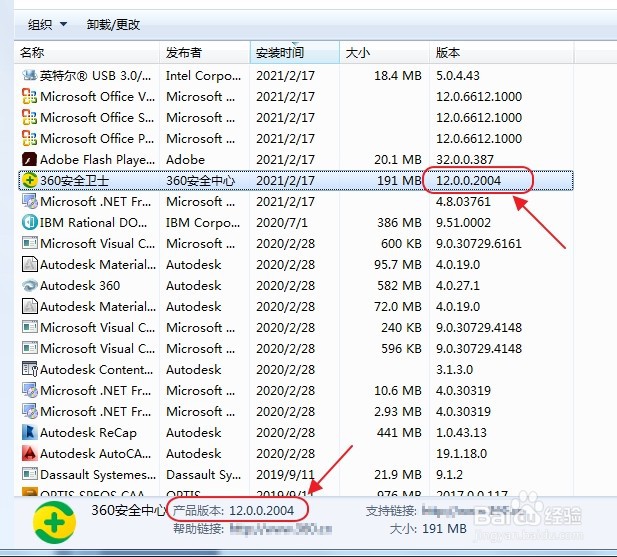Select the Adobe Flash Playe... entry name
The image size is (617, 557).
(x=97, y=159)
